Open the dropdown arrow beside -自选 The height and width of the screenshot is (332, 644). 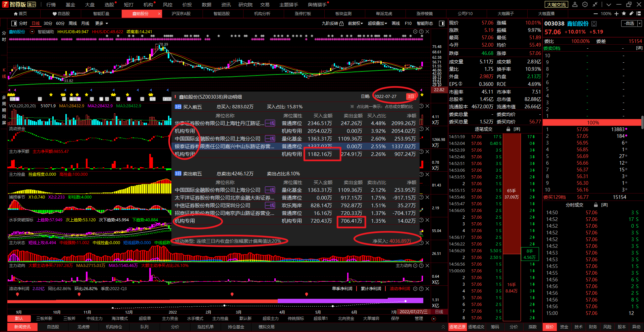pyautogui.click(x=640, y=23)
